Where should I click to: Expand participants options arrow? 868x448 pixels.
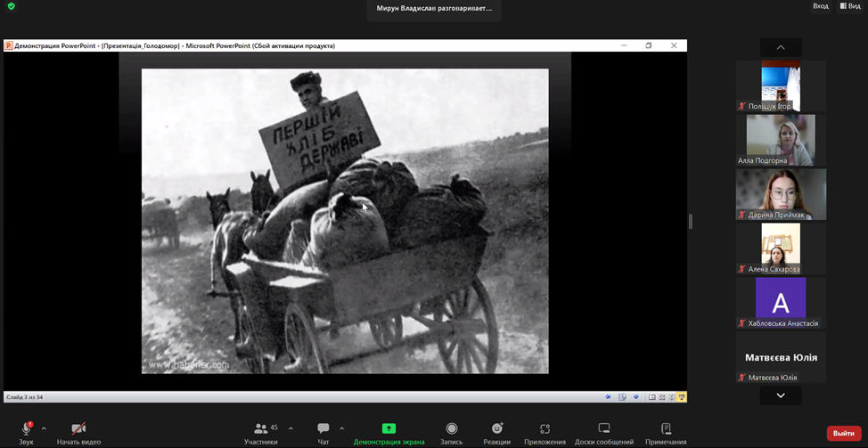tap(291, 428)
